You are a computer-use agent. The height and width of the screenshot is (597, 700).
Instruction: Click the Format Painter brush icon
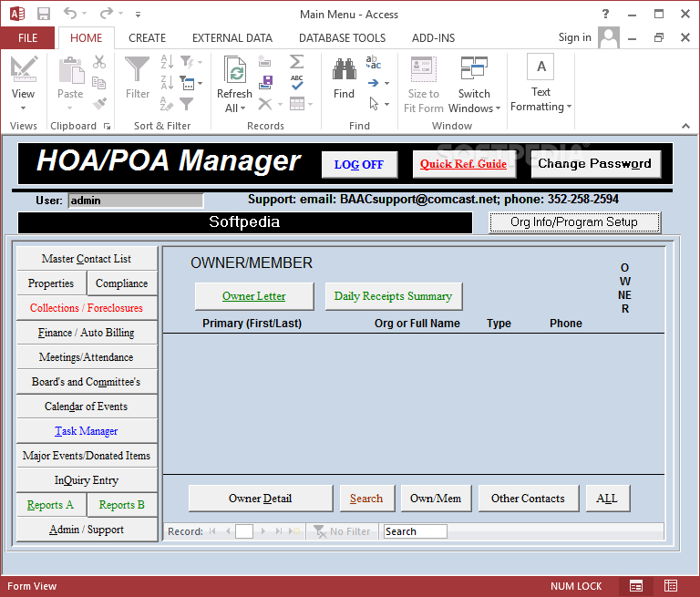(99, 104)
